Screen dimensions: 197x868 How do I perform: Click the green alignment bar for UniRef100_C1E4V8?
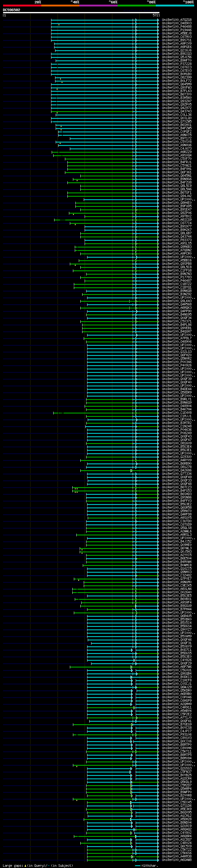(106, 413)
